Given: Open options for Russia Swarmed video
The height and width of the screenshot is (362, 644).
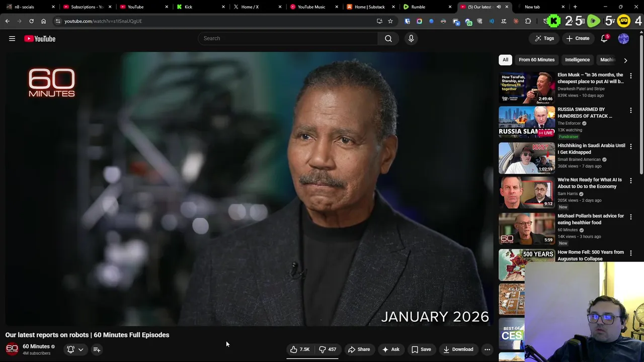Looking at the screenshot, I should coord(630,110).
